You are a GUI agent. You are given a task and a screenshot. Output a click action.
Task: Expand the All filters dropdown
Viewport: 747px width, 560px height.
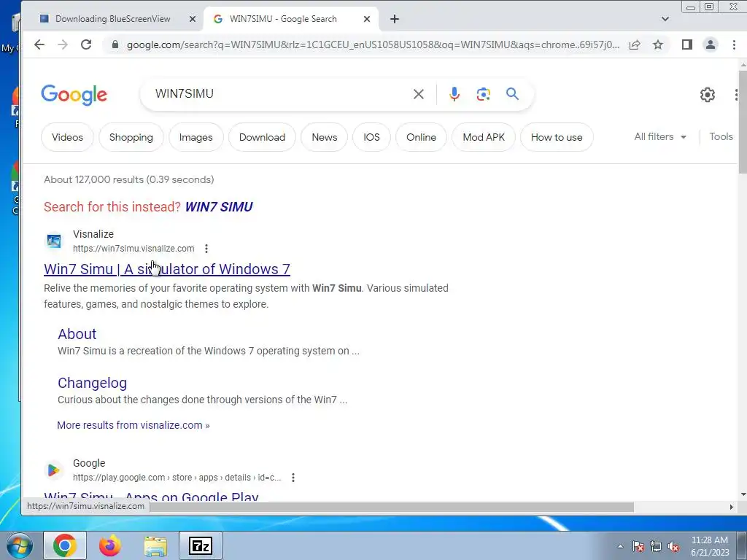659,136
